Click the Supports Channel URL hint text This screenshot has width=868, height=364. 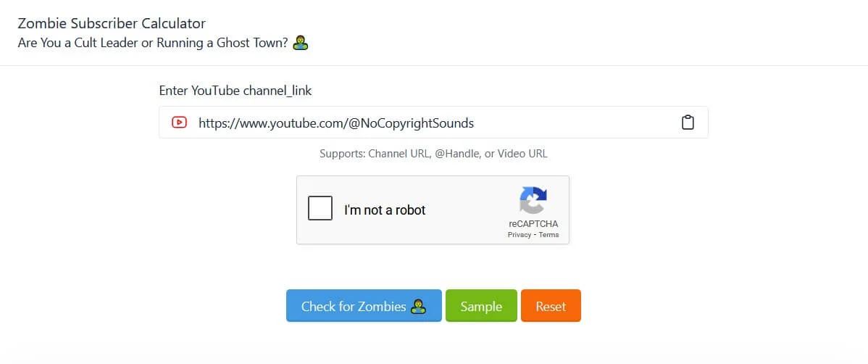(433, 154)
